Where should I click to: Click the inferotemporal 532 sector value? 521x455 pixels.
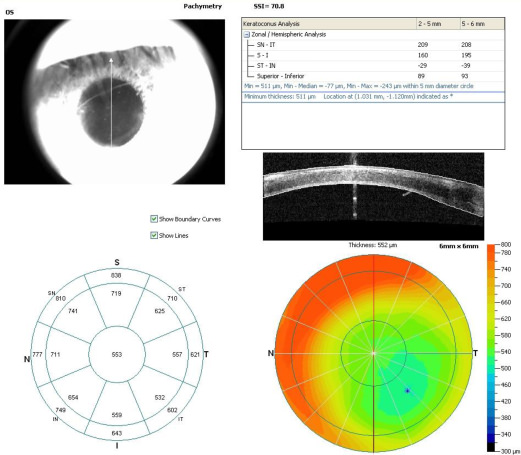tap(160, 397)
